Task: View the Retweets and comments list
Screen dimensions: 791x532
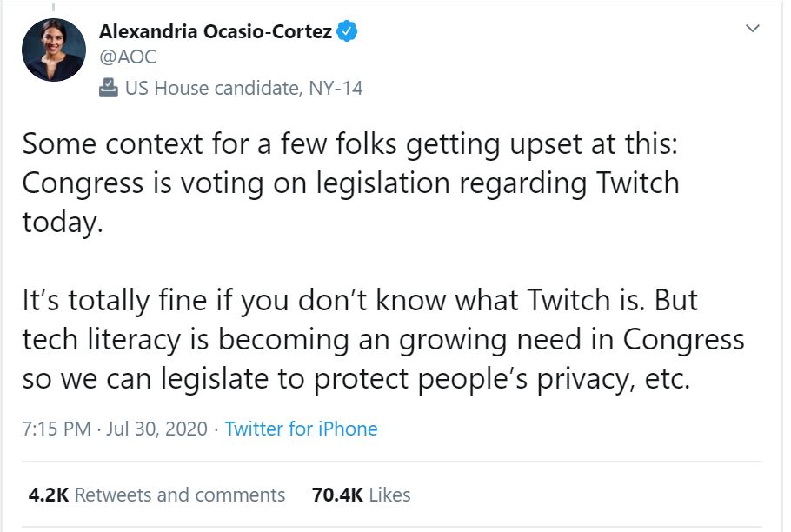Action: [180, 495]
